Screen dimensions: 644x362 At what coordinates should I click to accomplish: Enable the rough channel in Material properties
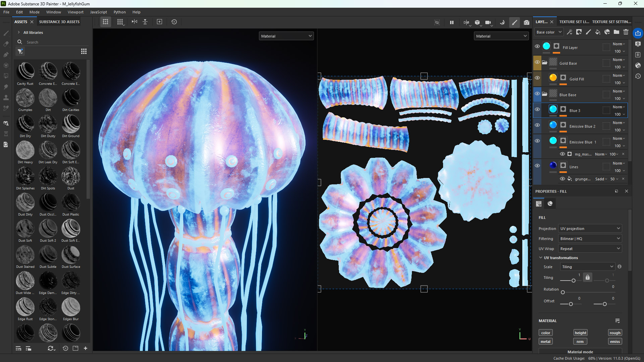click(x=615, y=333)
